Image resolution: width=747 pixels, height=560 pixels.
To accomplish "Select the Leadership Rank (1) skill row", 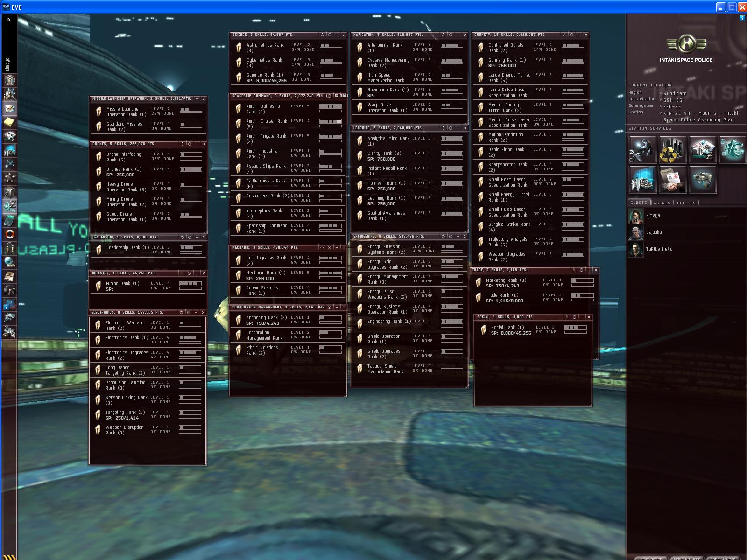I will [x=148, y=250].
